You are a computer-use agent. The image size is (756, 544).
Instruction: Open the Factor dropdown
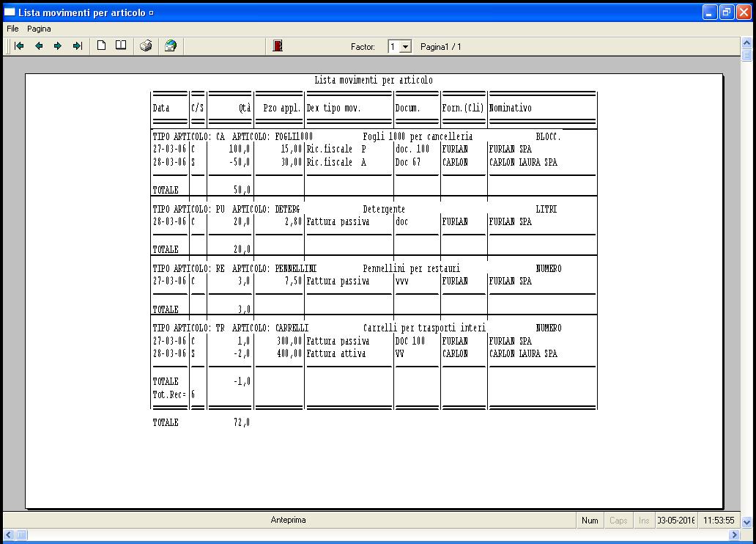[406, 47]
